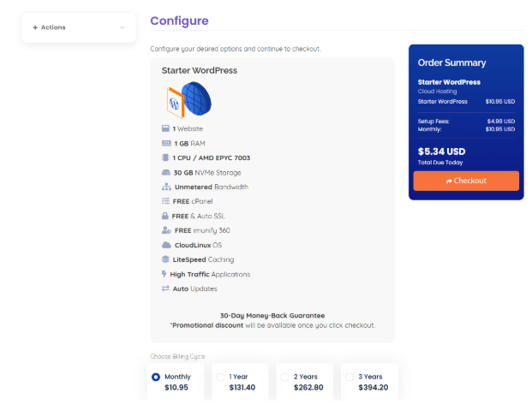
Task: Expand the Actions panel chevron
Action: click(123, 27)
